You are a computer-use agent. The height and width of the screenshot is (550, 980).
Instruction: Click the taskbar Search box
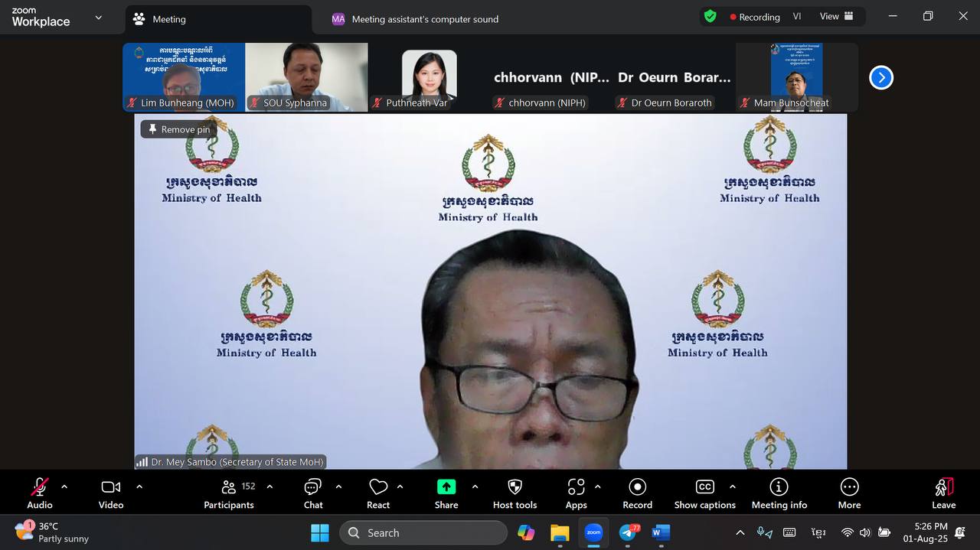coord(423,532)
